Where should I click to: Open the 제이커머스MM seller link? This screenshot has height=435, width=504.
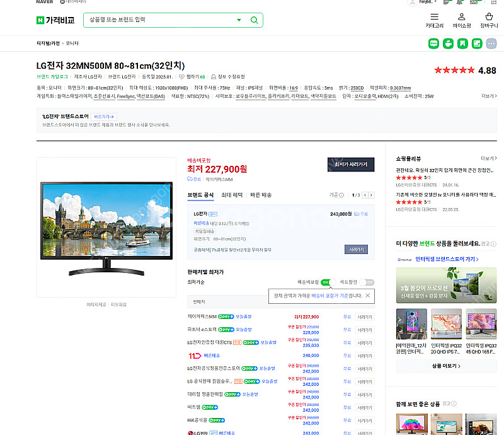coord(202,316)
